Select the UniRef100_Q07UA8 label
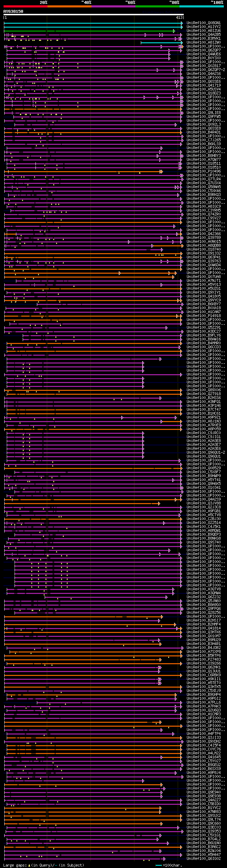This screenshot has height=868, width=227. 204,277
